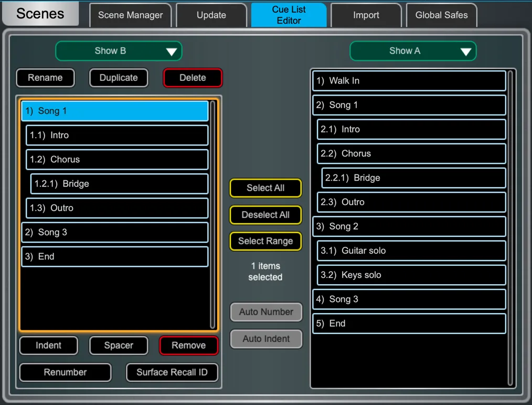Select '3.2) Keys solo' cue in Show A
The image size is (532, 405).
coord(411,275)
